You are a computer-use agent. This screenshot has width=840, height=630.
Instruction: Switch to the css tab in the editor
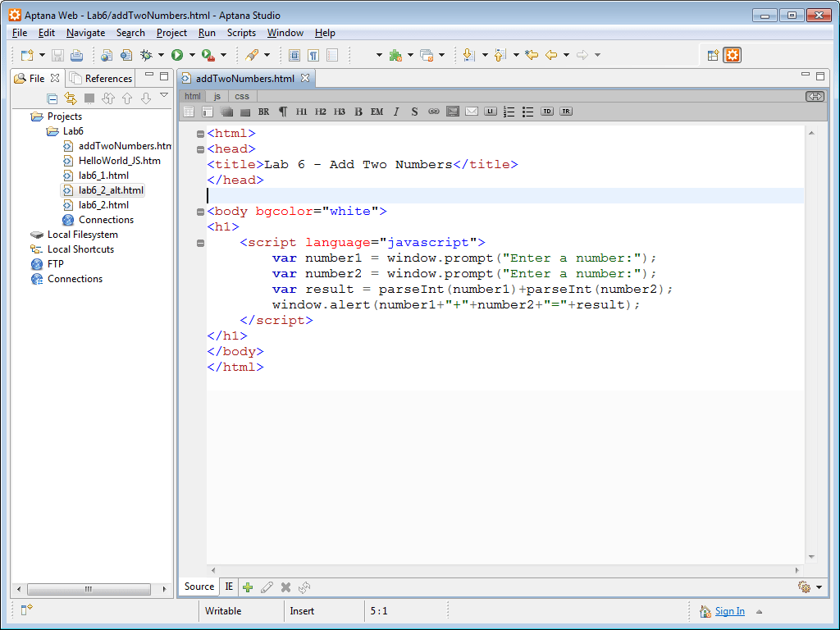[x=241, y=96]
